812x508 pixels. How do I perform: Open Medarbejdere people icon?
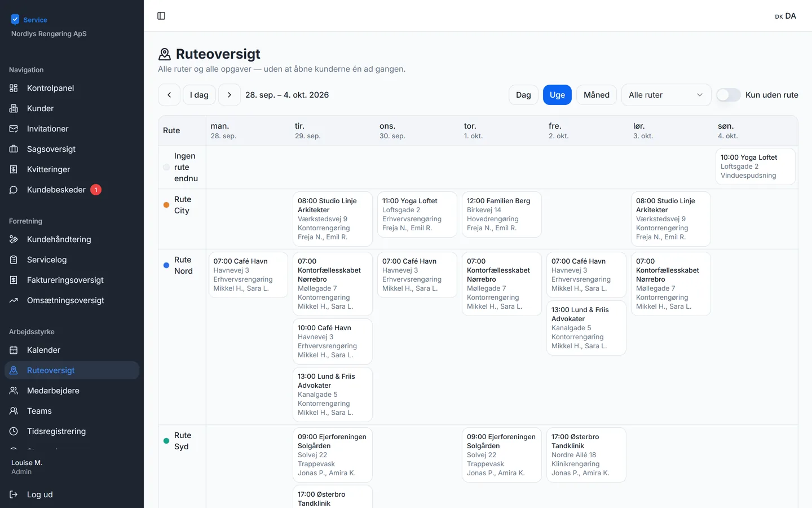tap(14, 391)
